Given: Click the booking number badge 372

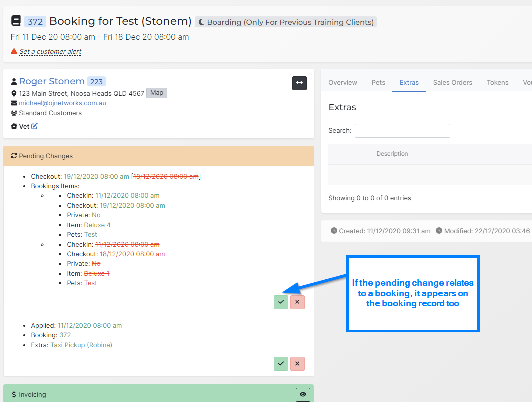Looking at the screenshot, I should tap(35, 22).
